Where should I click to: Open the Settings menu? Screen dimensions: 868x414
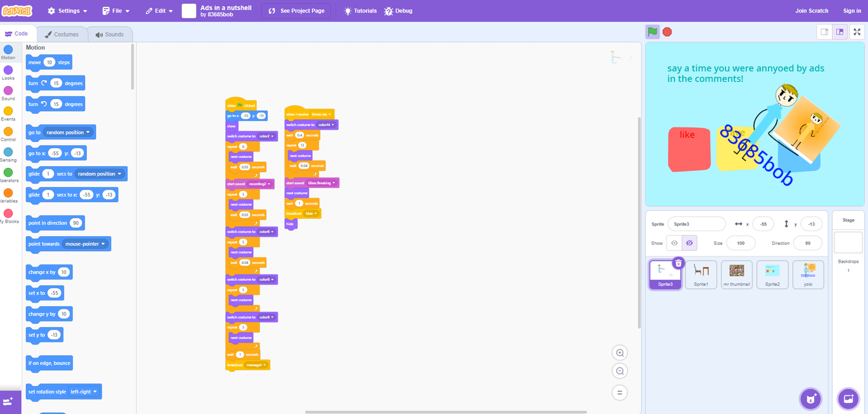point(68,11)
